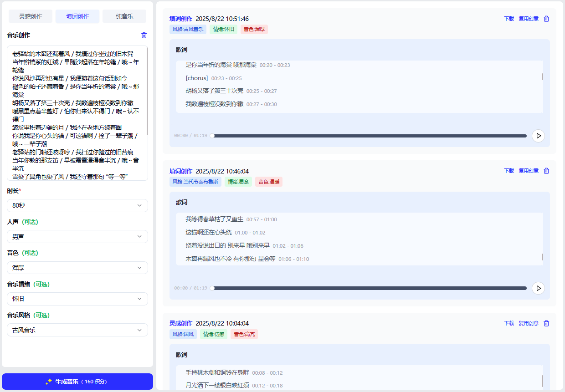Click the 音色:高亢 tag
This screenshot has width=565, height=392.
(244, 334)
